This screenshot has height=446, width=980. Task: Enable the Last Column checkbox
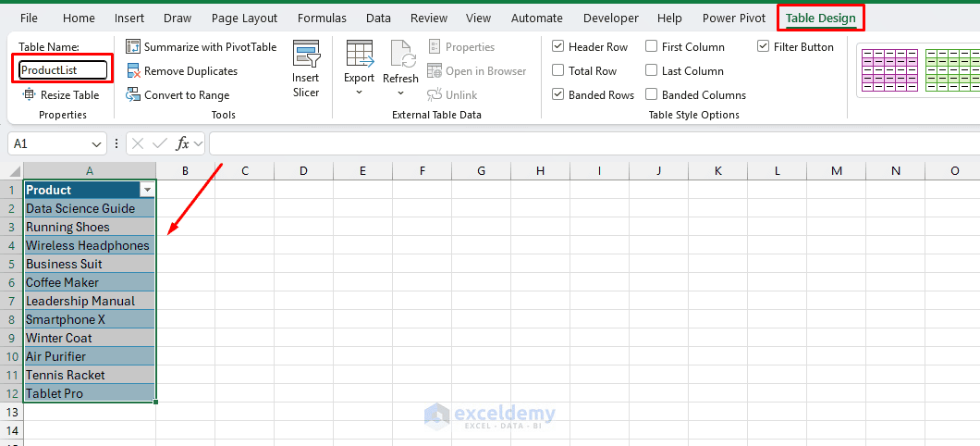point(651,71)
